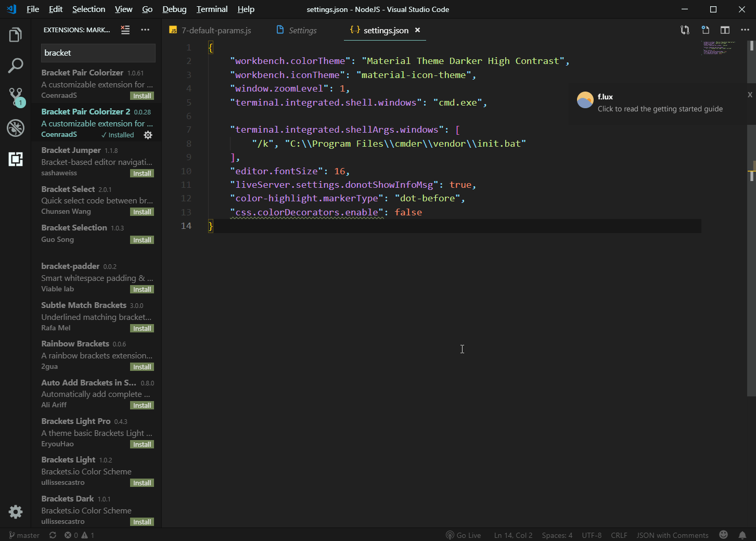Click the extensions search field containing bracket
Viewport: 756px width, 541px height.
tap(98, 53)
